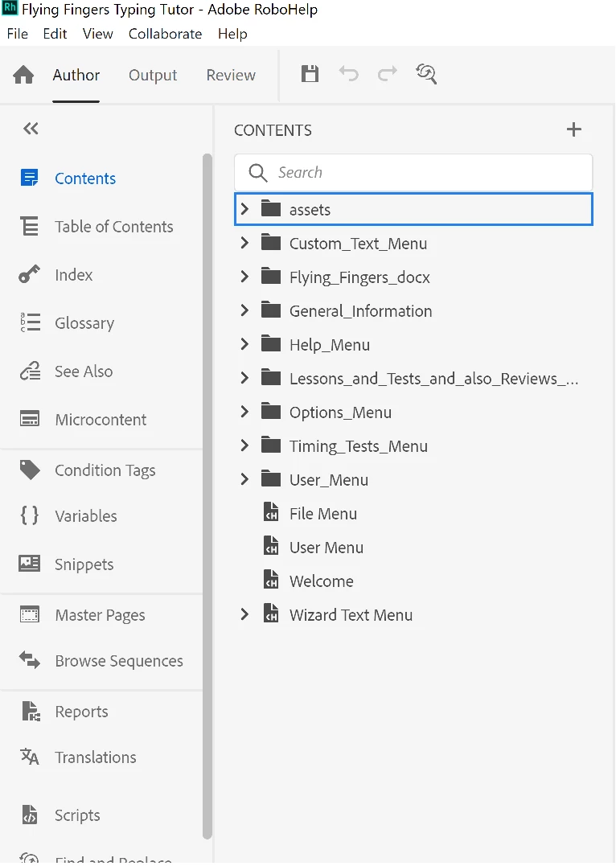Select the File Menu topic name
Screen dimensions: 616x866
[323, 514]
